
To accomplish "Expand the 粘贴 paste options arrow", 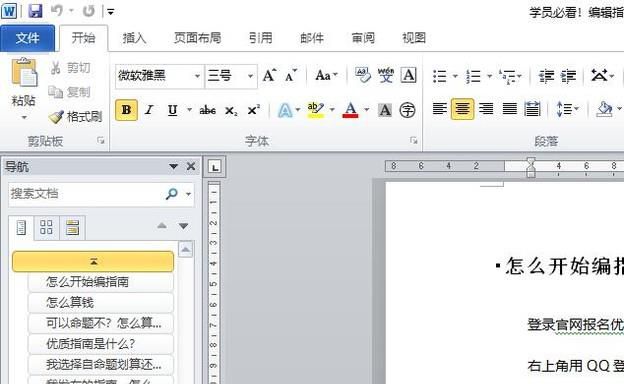I will 24,117.
